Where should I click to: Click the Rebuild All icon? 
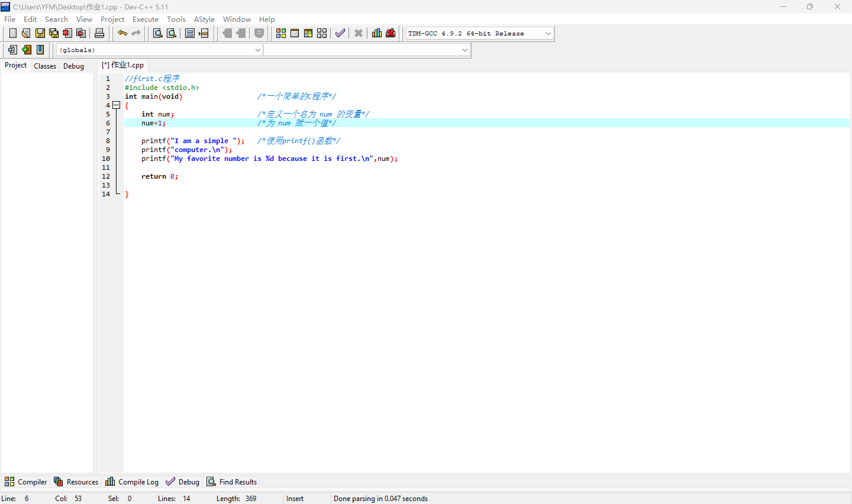[322, 33]
